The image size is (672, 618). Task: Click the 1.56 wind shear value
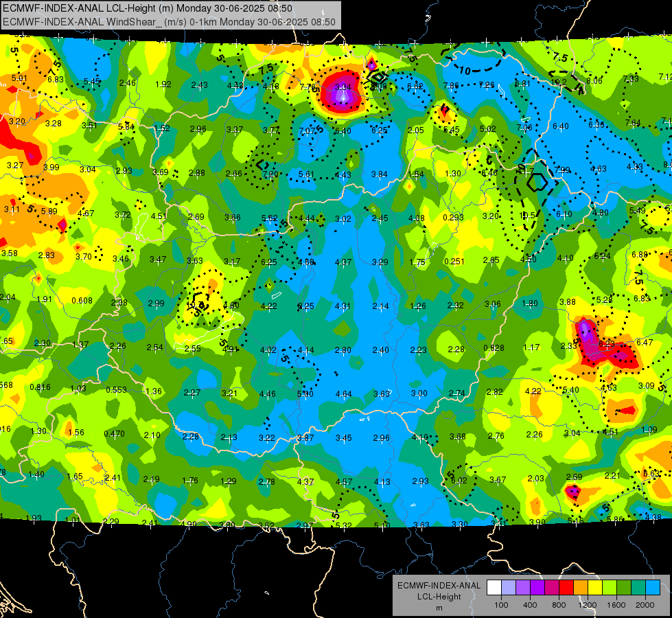click(x=76, y=433)
